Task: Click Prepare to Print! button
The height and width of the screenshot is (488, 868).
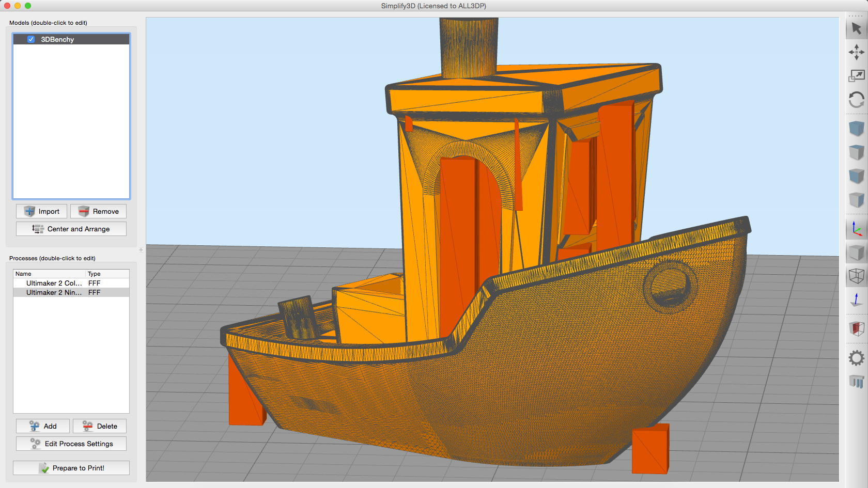Action: click(x=71, y=468)
